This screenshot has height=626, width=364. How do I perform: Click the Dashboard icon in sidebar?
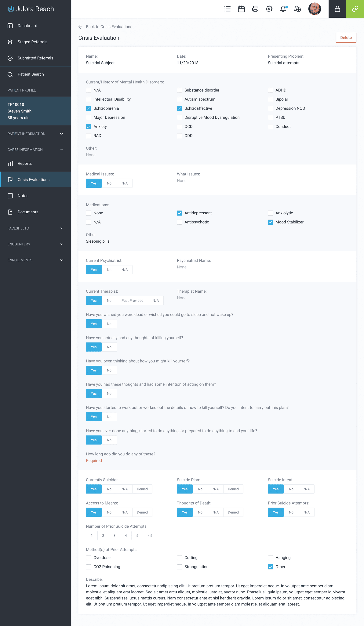(10, 26)
